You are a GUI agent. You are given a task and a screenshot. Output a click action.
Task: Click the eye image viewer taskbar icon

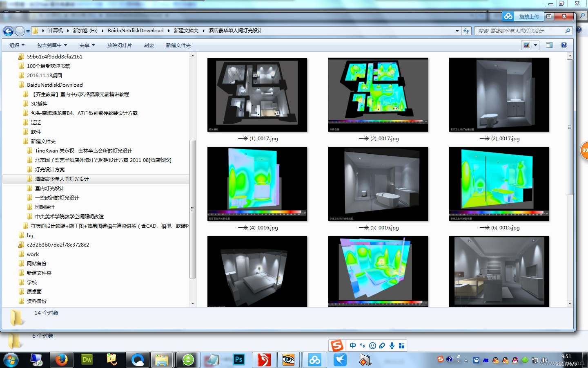[289, 360]
